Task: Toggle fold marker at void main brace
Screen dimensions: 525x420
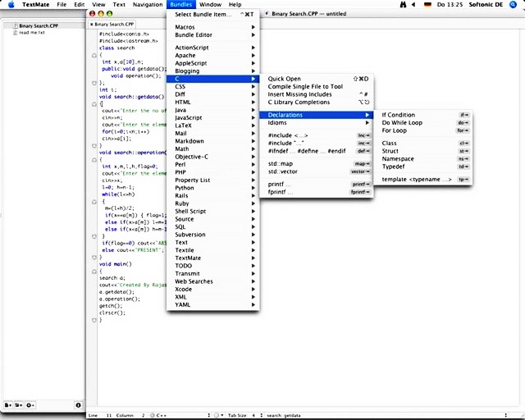Action: tap(94, 272)
